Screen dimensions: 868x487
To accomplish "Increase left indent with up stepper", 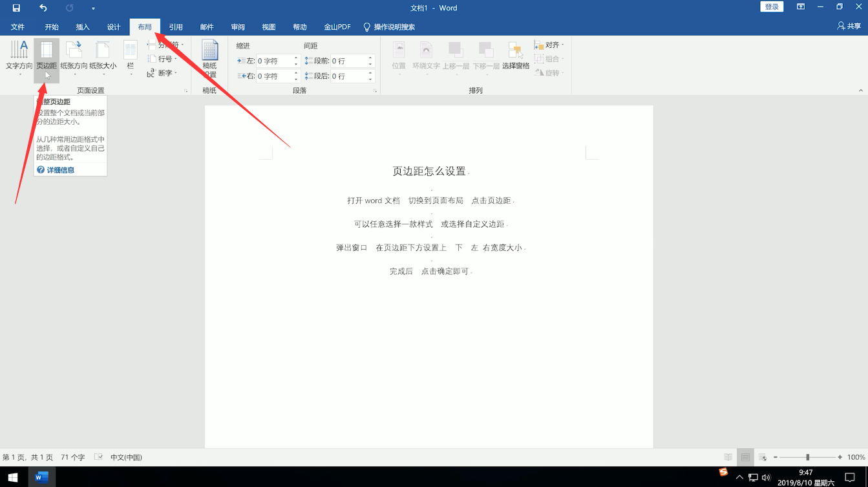I will click(x=296, y=58).
